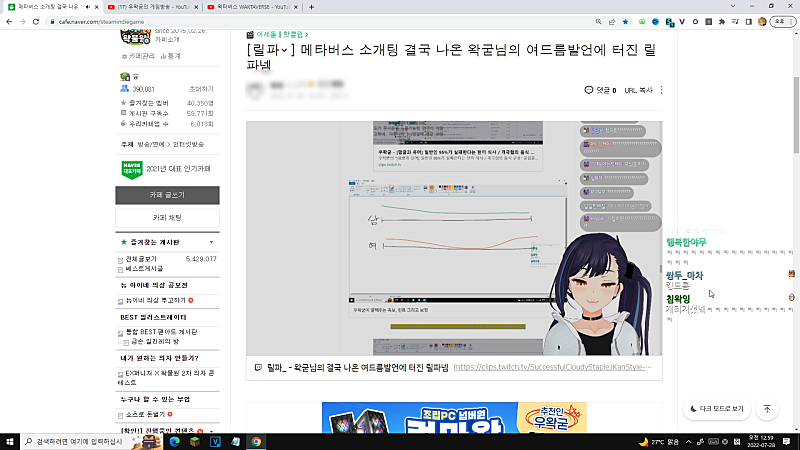Image resolution: width=800 pixels, height=450 pixels.
Task: Open 뉴아네 의상 투고하기 board
Action: [x=156, y=301]
